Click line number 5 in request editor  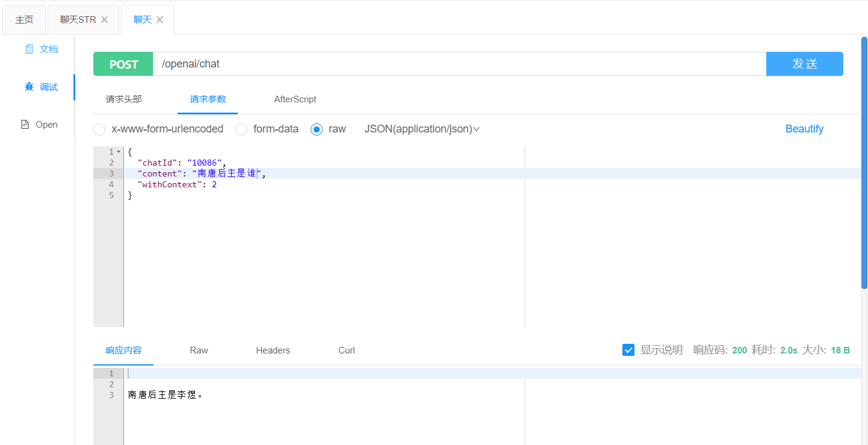pos(111,195)
